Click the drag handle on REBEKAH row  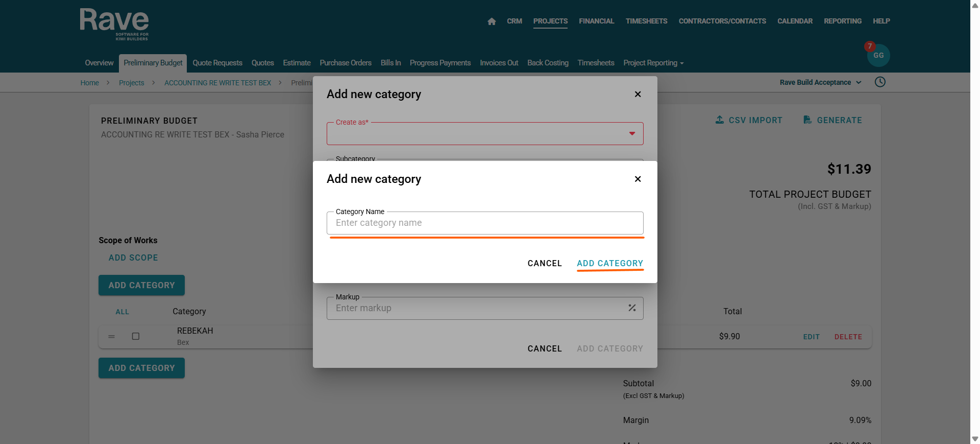(x=111, y=336)
